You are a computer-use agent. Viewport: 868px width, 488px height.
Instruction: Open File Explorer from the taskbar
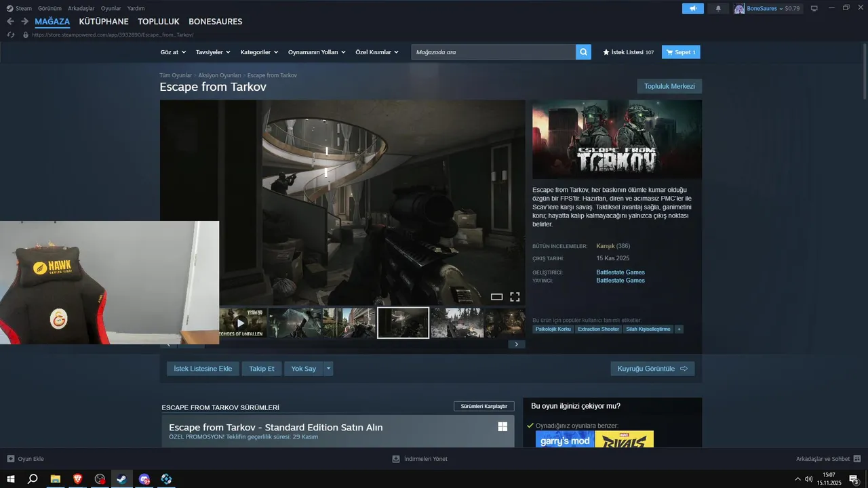point(56,479)
